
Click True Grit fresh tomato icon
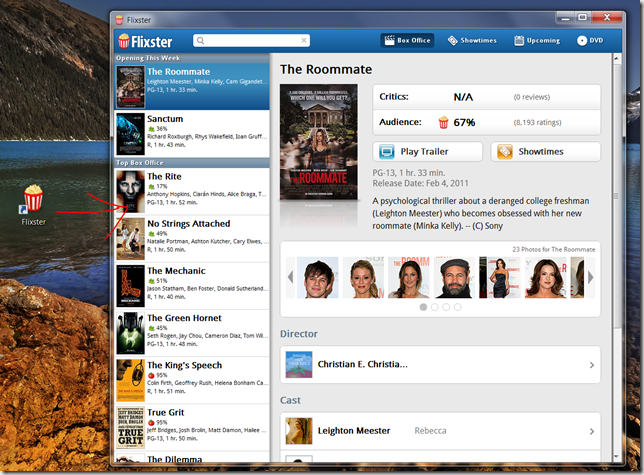pyautogui.click(x=151, y=422)
